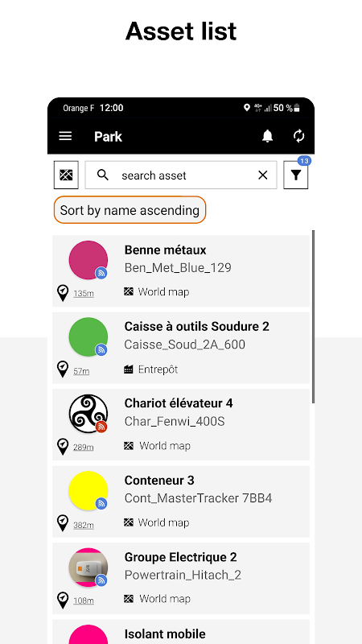Open the Isolant mobile asset entry
The width and height of the screenshot is (362, 644).
point(181,632)
